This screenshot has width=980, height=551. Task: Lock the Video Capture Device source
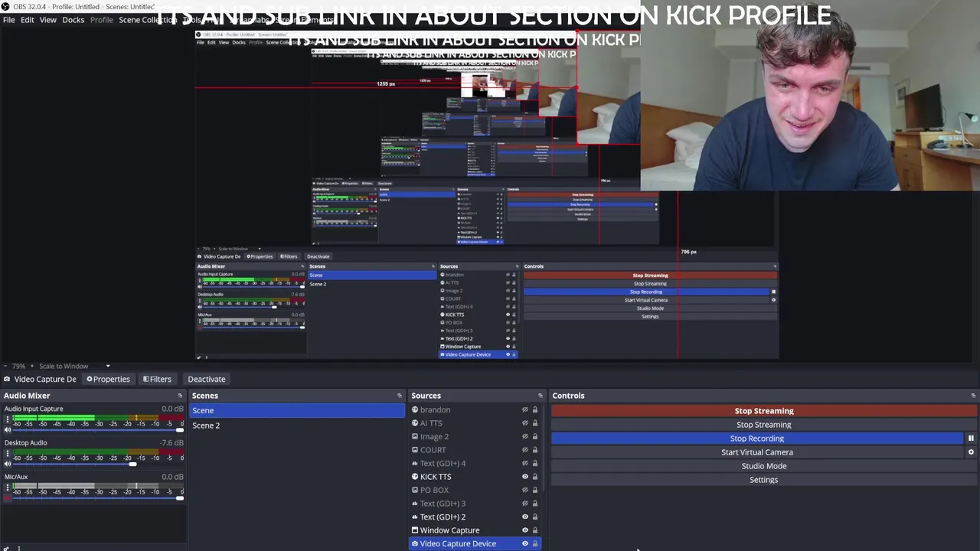(535, 544)
